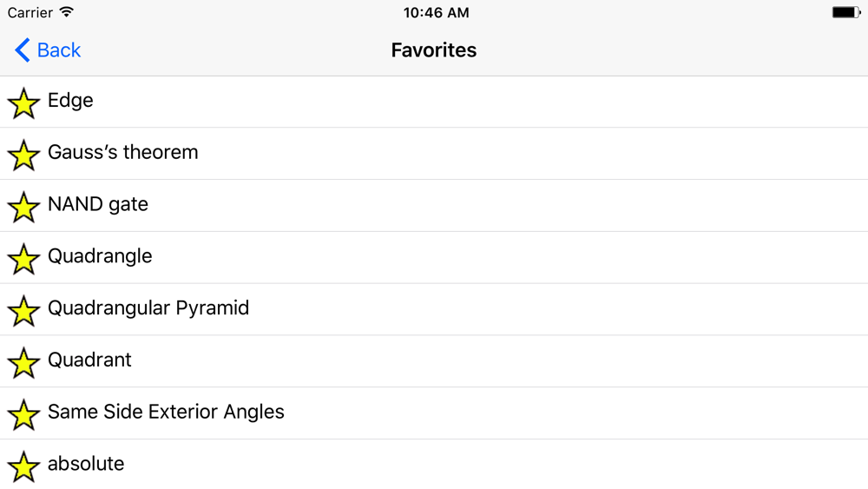
Task: Select Quadrangular Pyramid from favorites
Action: pos(434,309)
